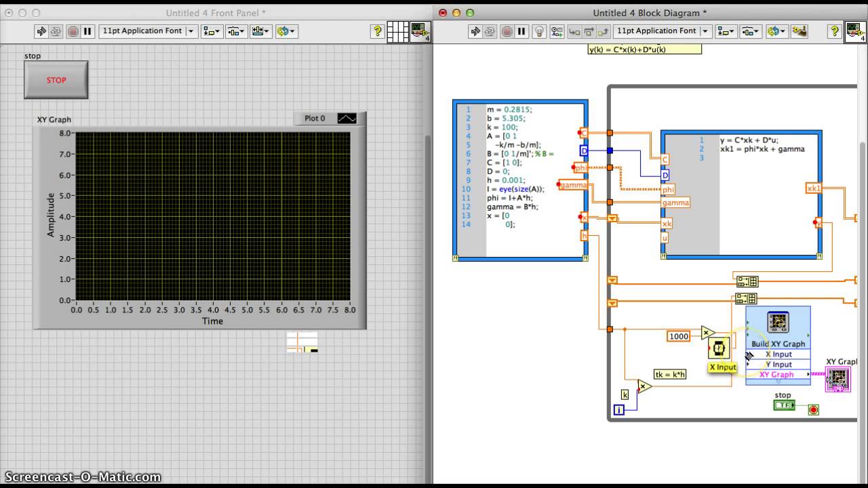868x488 pixels.
Task: Click the xk1 output of the script node
Action: click(x=814, y=188)
